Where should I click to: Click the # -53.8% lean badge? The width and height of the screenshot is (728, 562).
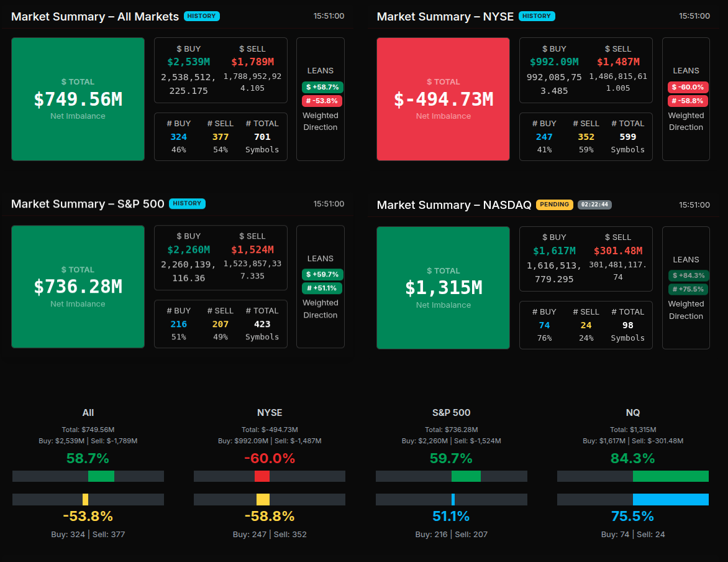[x=322, y=101]
